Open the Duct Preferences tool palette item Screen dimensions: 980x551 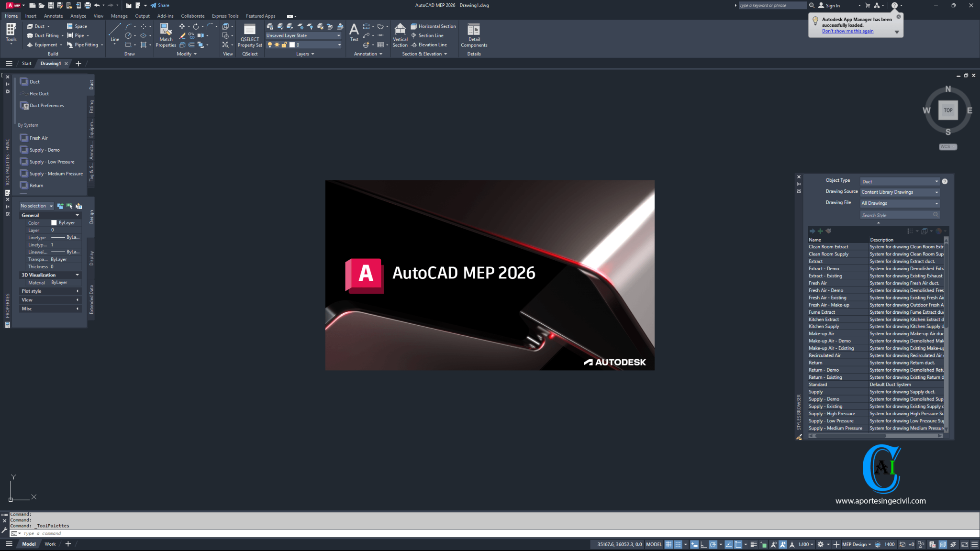[46, 105]
